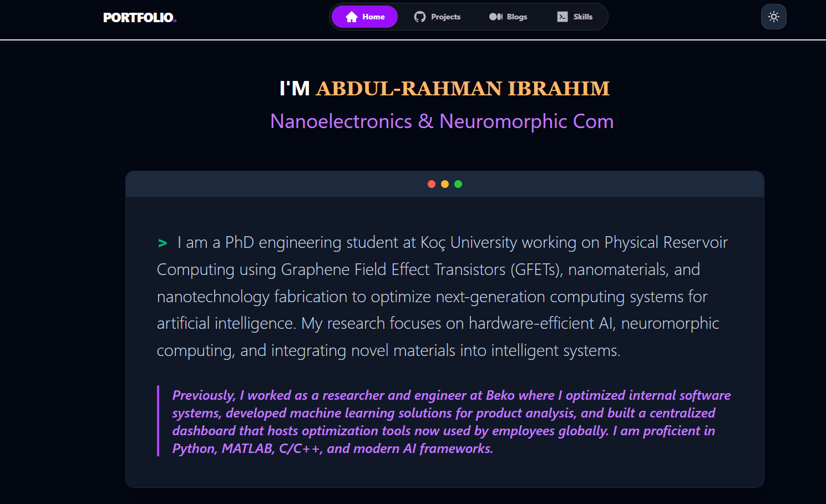Click the Blogs icon in the navigation
Image resolution: width=826 pixels, height=504 pixels.
click(x=495, y=17)
